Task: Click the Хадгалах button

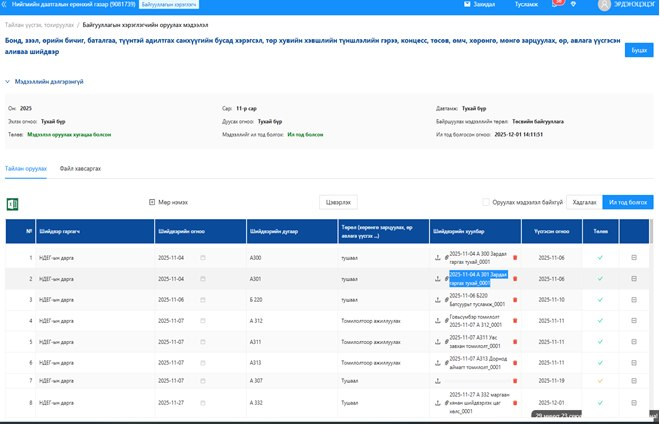Action: pyautogui.click(x=583, y=202)
